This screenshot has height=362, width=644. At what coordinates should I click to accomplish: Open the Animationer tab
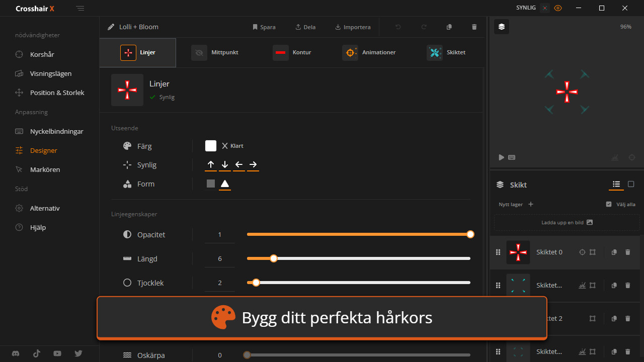[x=369, y=52]
